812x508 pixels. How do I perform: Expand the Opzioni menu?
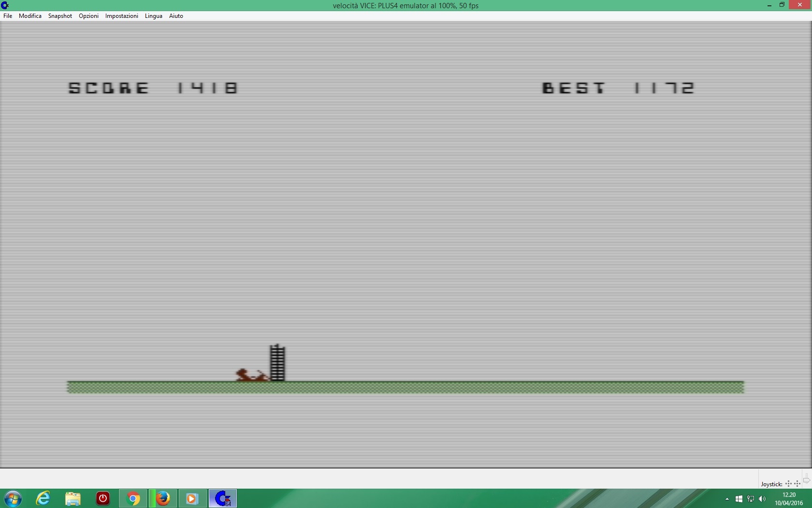point(88,16)
